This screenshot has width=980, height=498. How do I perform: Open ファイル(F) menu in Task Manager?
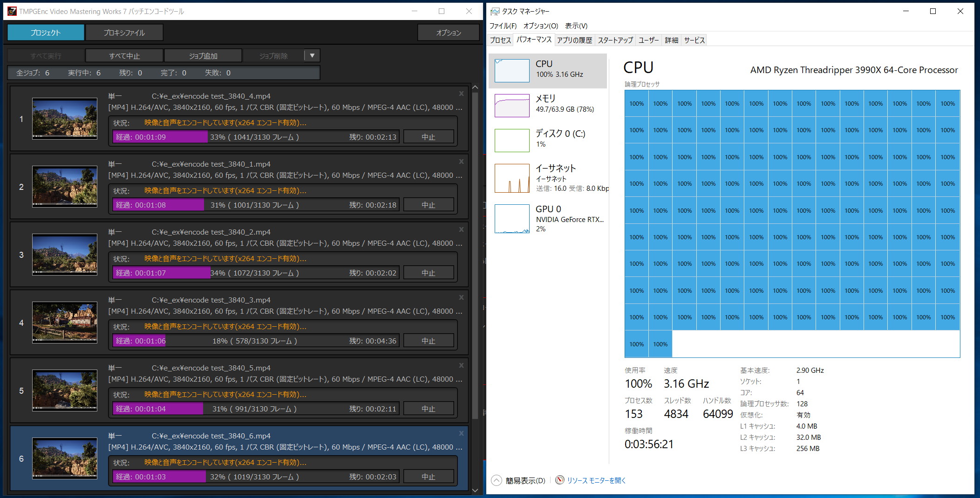503,26
